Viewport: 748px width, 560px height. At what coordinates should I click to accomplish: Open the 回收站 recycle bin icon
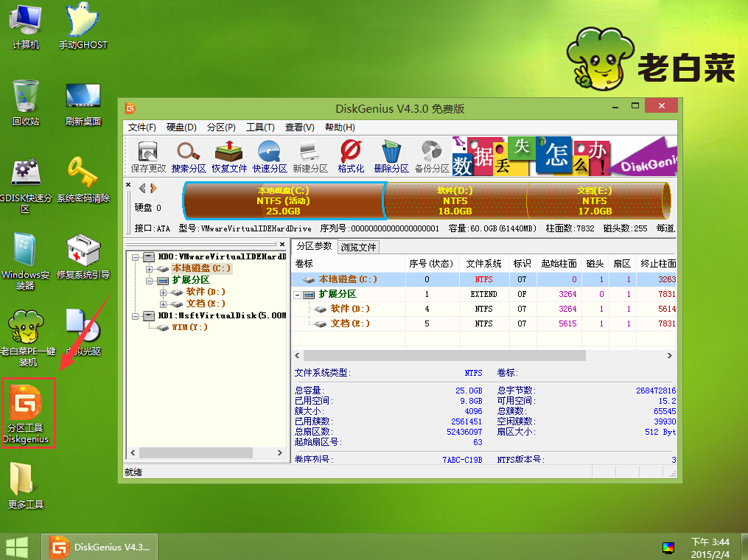point(25,102)
